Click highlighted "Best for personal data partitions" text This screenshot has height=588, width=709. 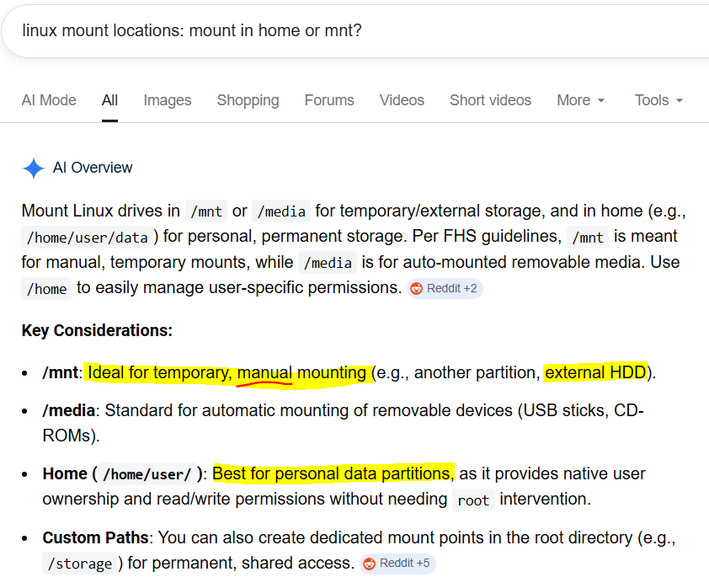click(333, 473)
